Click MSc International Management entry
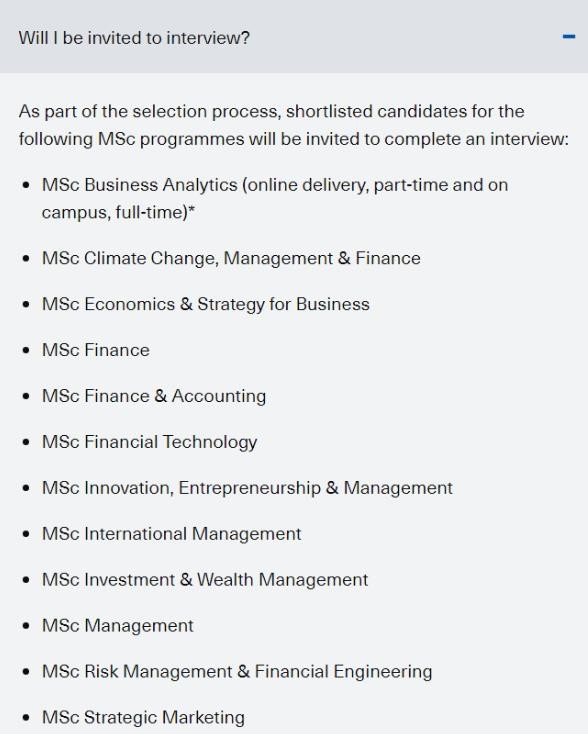Image resolution: width=588 pixels, height=734 pixels. tap(171, 534)
